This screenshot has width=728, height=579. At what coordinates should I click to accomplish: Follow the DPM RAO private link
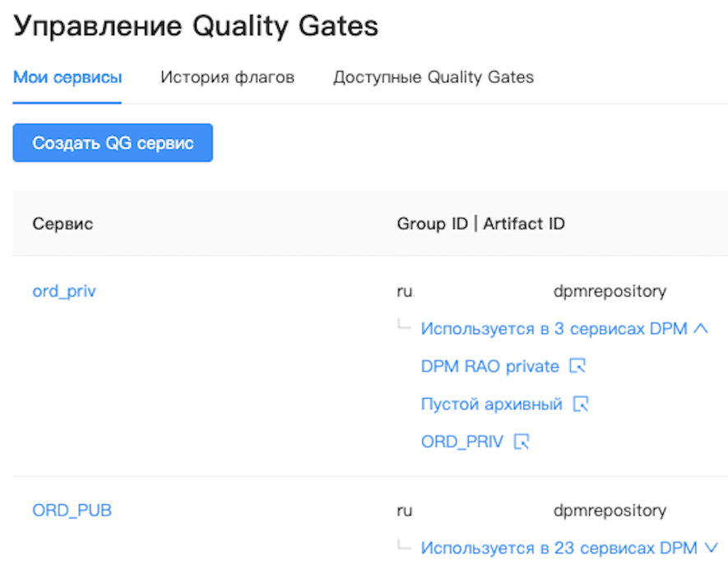pyautogui.click(x=489, y=367)
